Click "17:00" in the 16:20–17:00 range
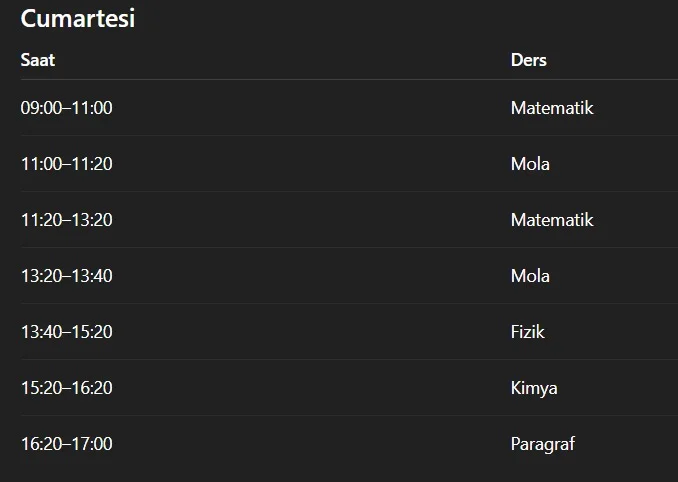678x482 pixels. click(92, 444)
